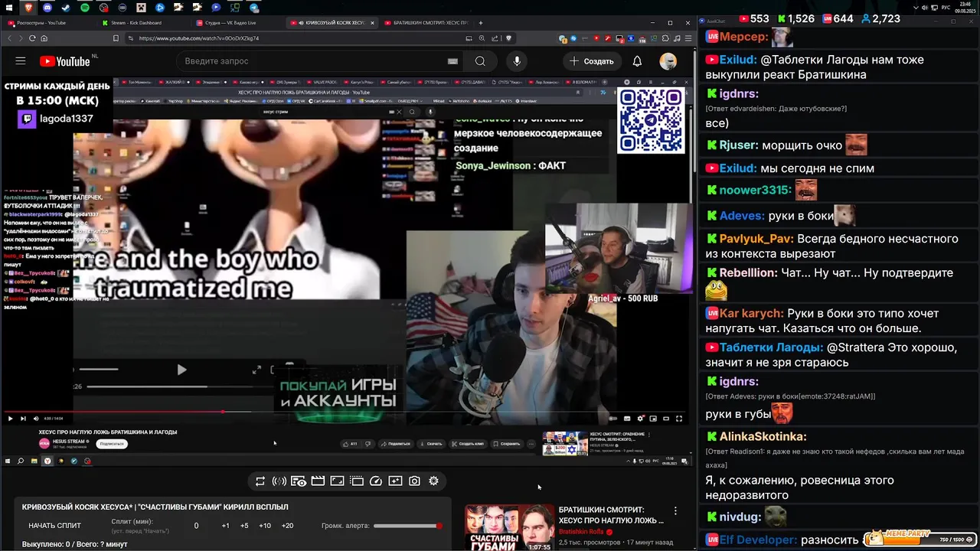
Task: Open the YouTube account avatar menu
Action: [x=668, y=61]
